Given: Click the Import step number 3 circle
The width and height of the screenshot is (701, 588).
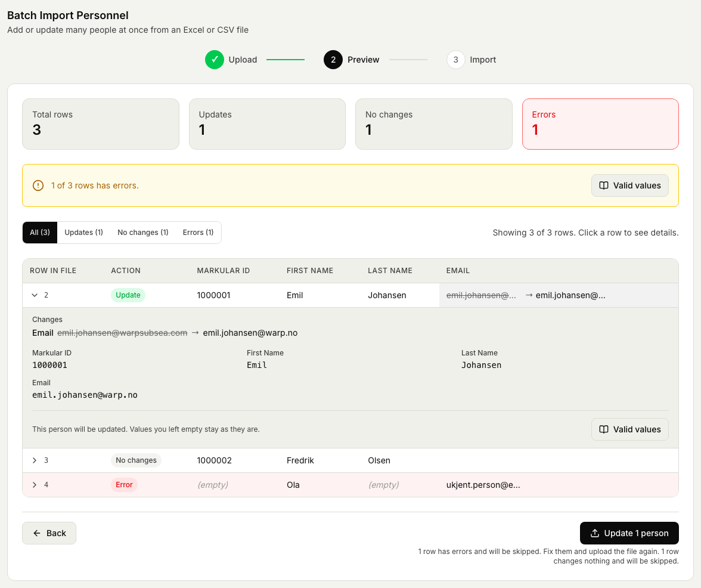Looking at the screenshot, I should 455,60.
